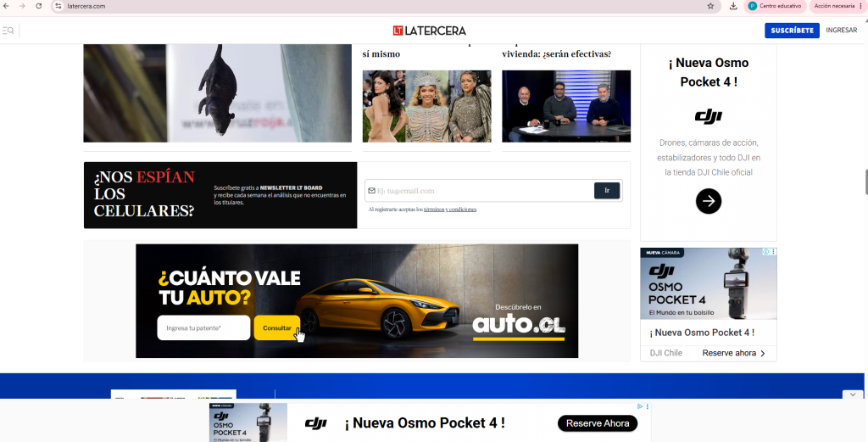Open ad info icon on sidebar DJI ad
Image resolution: width=868 pixels, height=442 pixels.
(766, 251)
